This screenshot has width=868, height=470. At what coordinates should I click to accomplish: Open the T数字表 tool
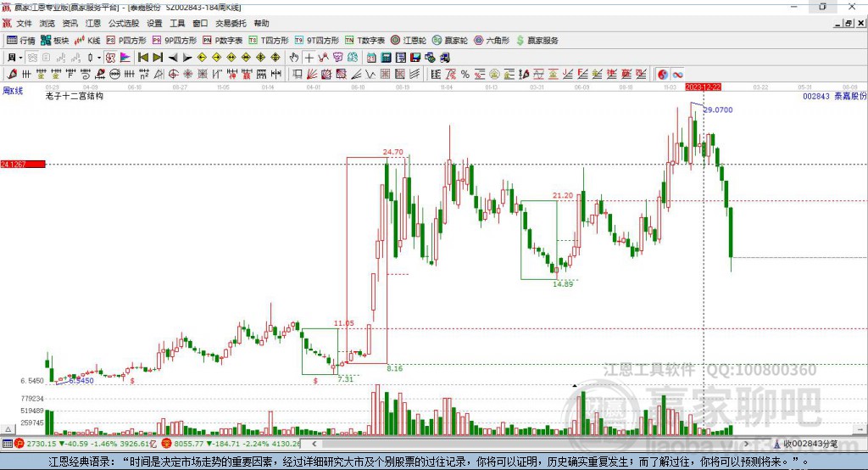point(364,41)
